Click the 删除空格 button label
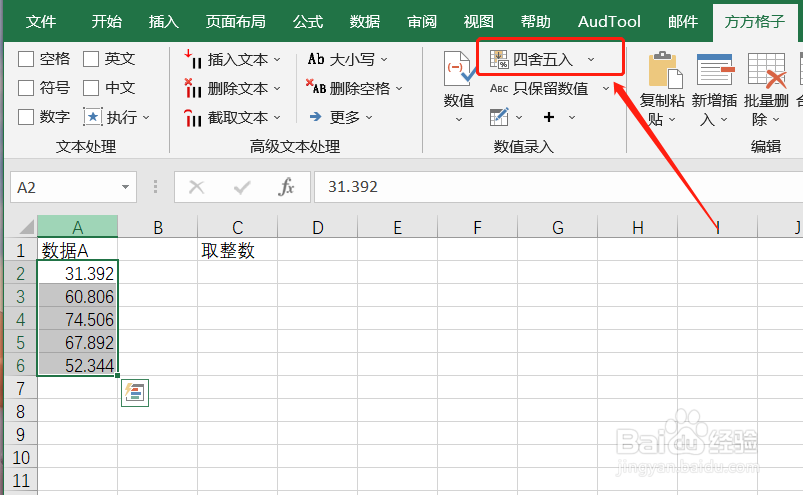Image resolution: width=803 pixels, height=495 pixels. pyautogui.click(x=360, y=89)
